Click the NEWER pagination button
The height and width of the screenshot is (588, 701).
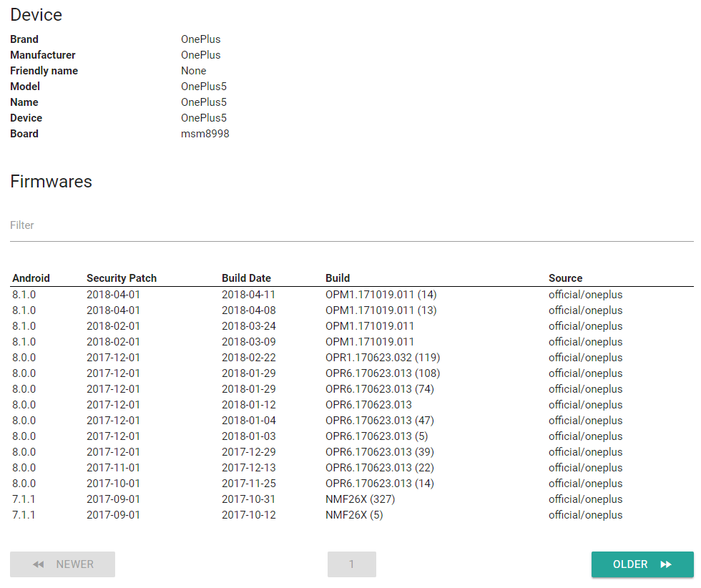pyautogui.click(x=62, y=564)
